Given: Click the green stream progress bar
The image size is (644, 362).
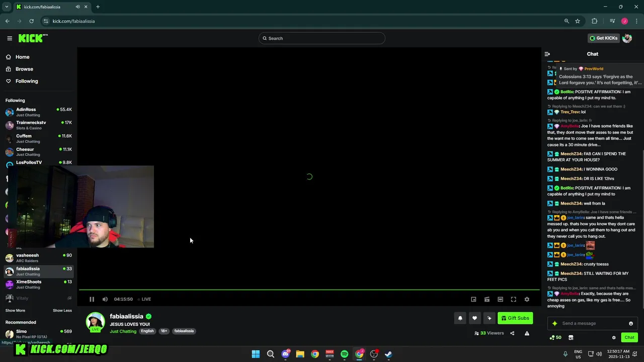Looking at the screenshot, I should [x=309, y=290].
